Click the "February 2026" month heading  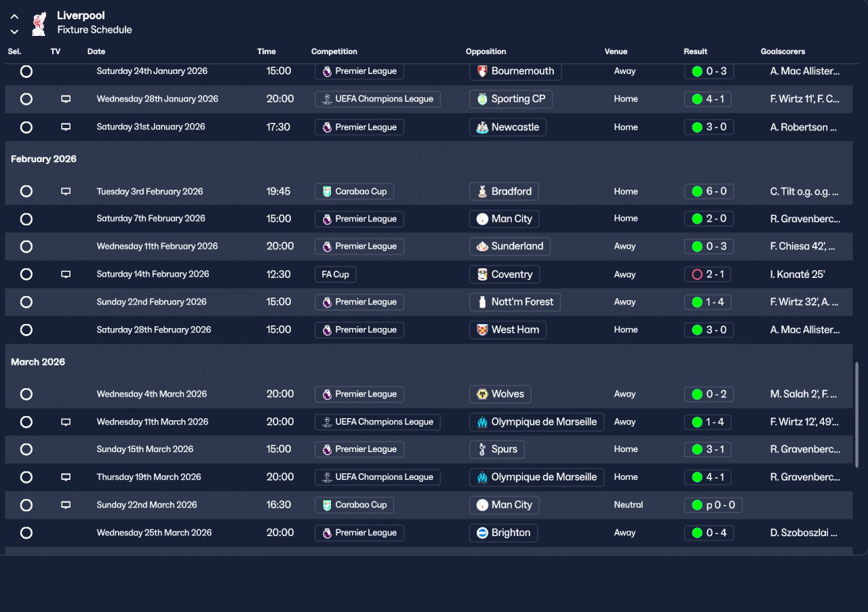coord(44,159)
